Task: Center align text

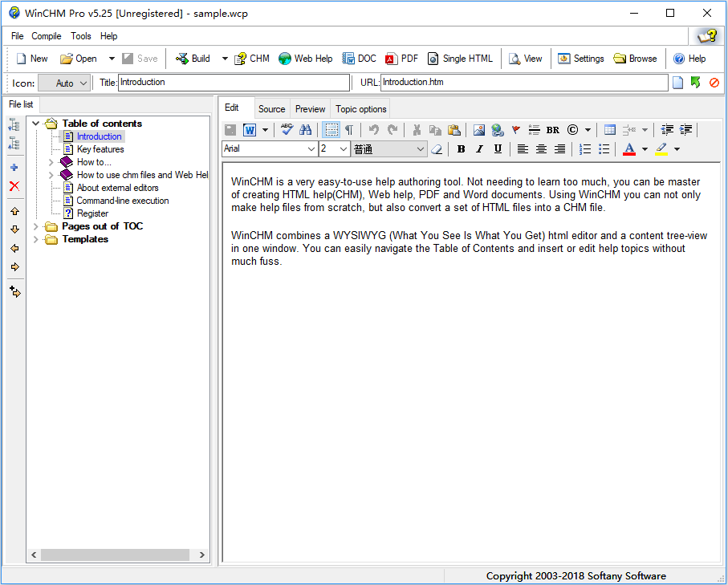Action: (541, 149)
